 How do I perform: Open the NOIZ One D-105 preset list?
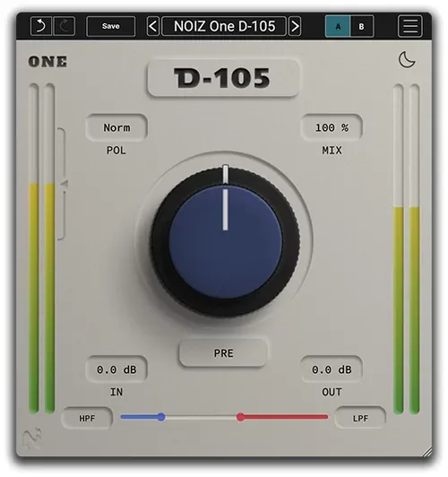[x=224, y=27]
